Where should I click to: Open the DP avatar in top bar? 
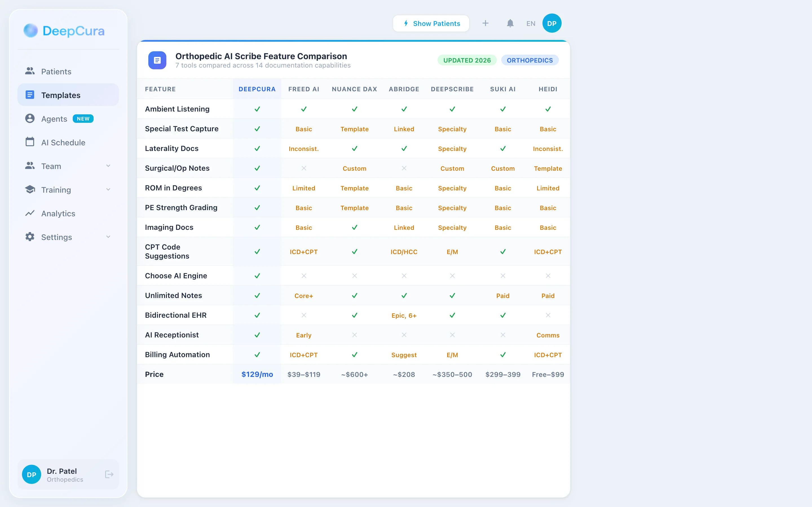click(x=551, y=23)
